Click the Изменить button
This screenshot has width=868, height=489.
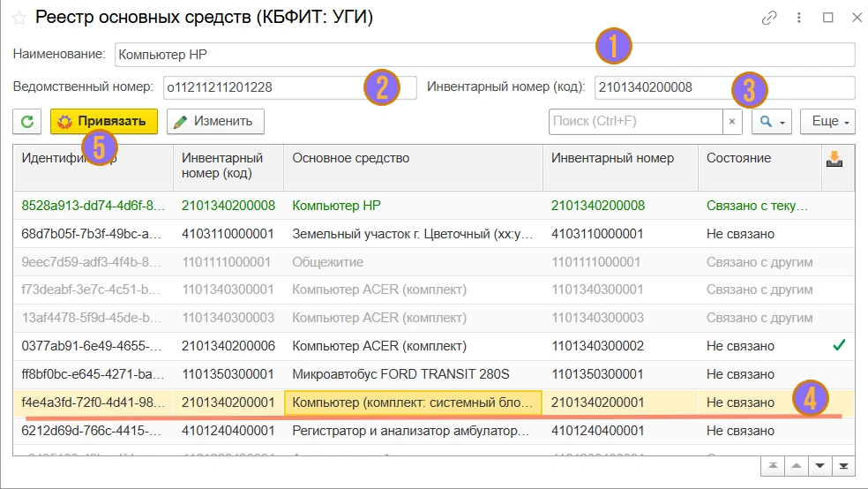(215, 121)
